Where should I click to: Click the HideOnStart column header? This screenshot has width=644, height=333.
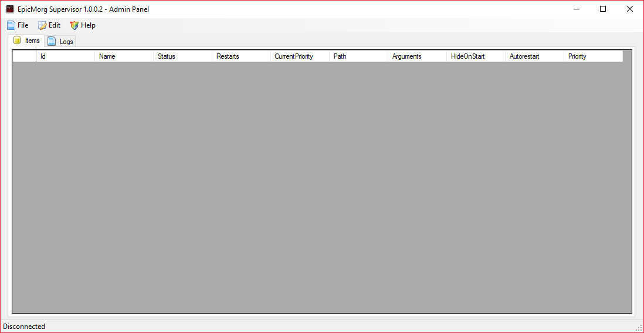[476, 57]
